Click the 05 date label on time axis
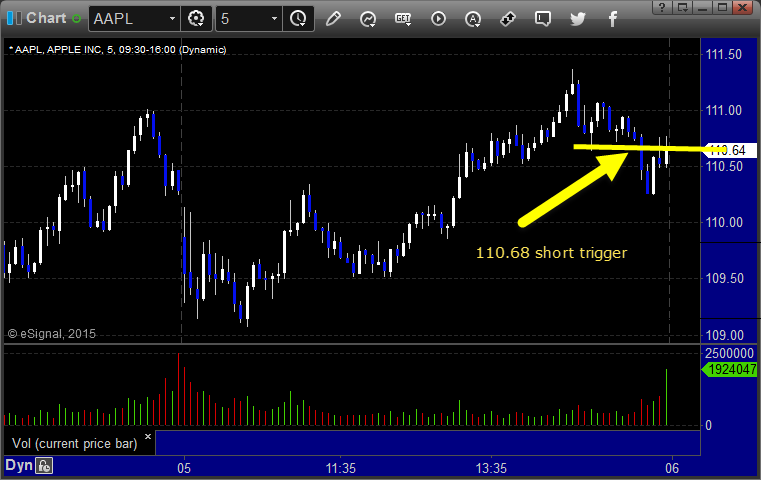 pos(184,468)
